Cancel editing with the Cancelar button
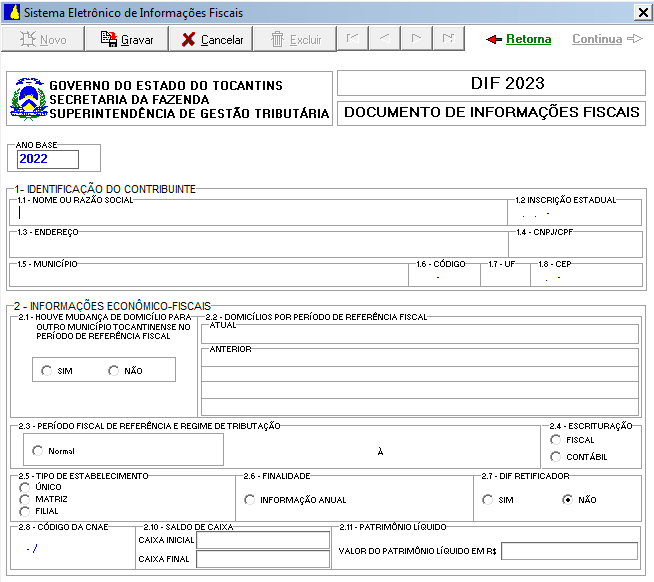Image resolution: width=654 pixels, height=582 pixels. [x=211, y=39]
